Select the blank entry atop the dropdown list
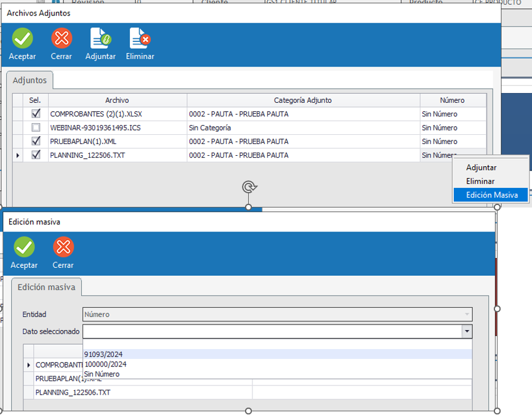 (277, 344)
